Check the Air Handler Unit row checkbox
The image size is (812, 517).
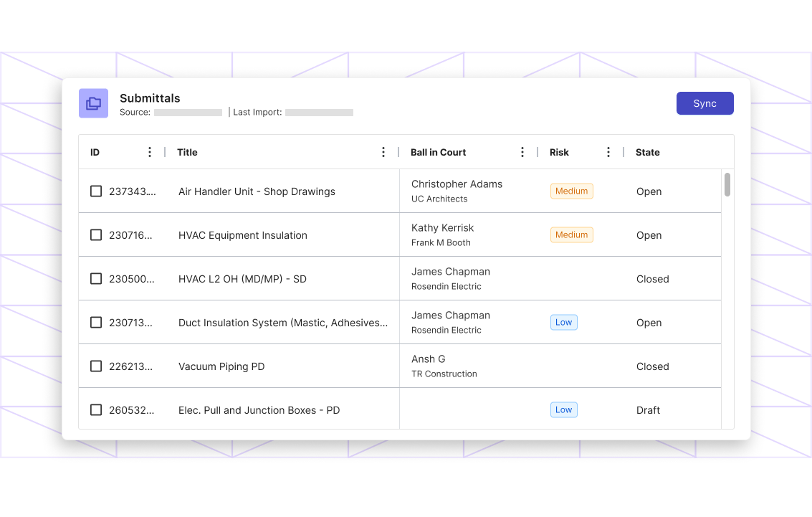[x=96, y=191]
